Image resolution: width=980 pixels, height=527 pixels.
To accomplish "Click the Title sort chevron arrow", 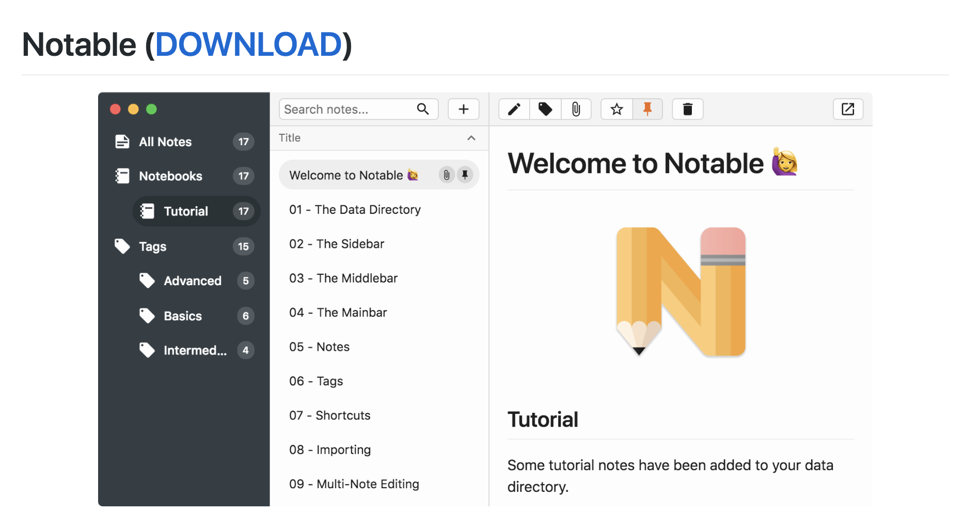I will pos(471,138).
